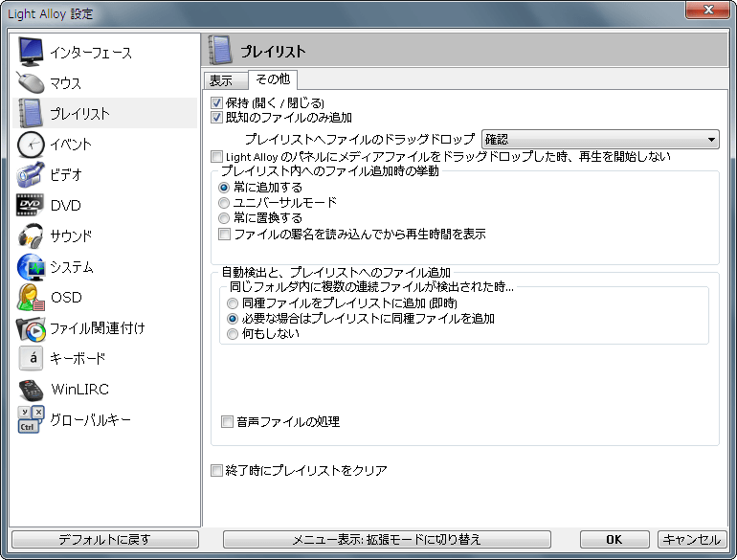Screen dimensions: 737x560
Task: Open the WinLIRC remote control icon
Action: pyautogui.click(x=31, y=390)
